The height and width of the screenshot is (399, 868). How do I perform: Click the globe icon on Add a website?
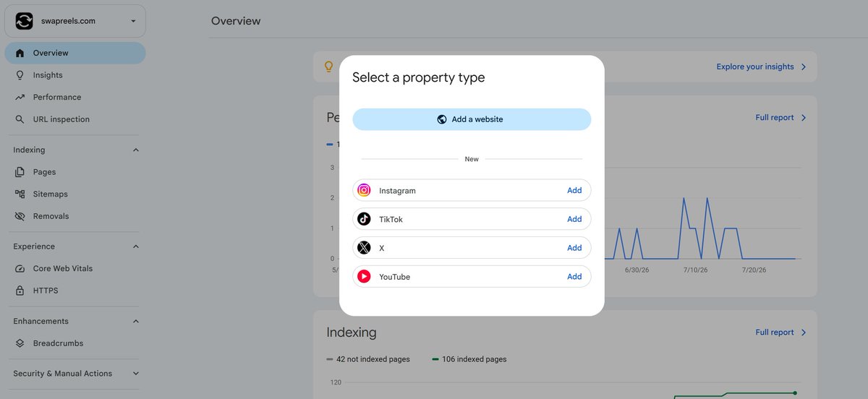442,119
